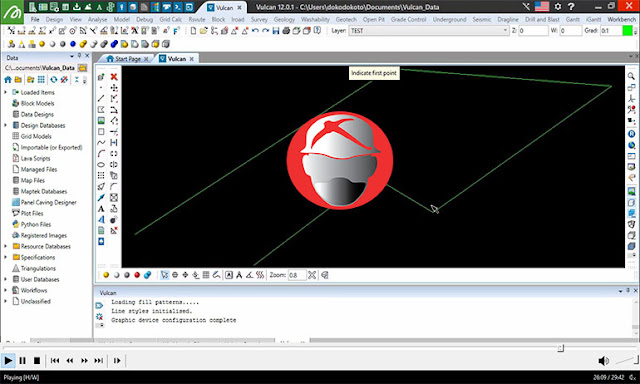Click the print icon in toolbar
Viewport: 640px width, 384px height.
tap(286, 31)
